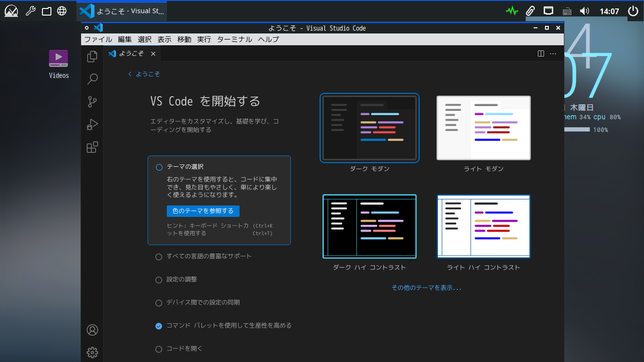The height and width of the screenshot is (362, 644).
Task: Click the paperclip clipboard tray icon
Action: (530, 11)
